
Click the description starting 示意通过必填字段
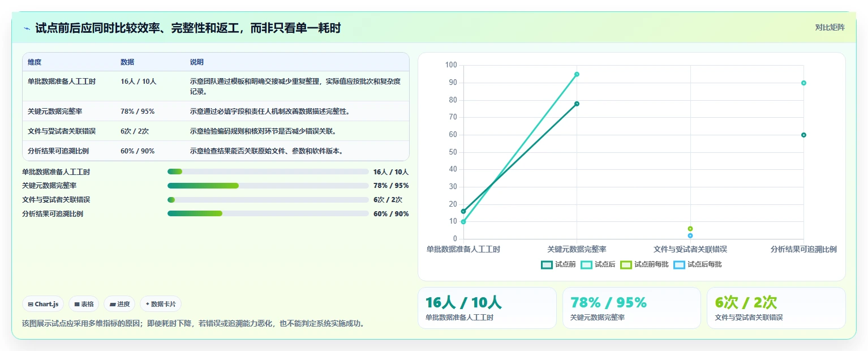(270, 112)
